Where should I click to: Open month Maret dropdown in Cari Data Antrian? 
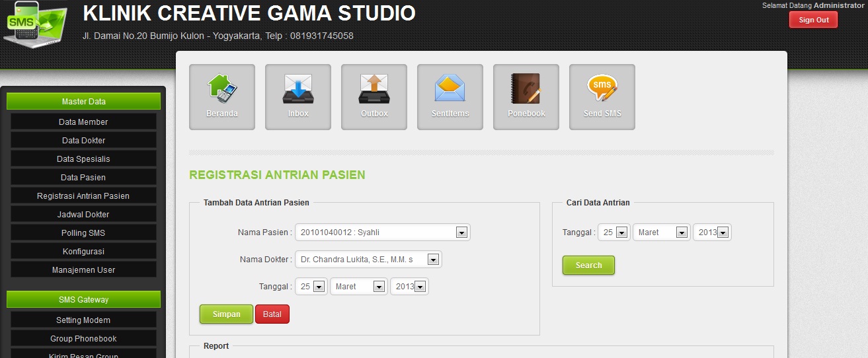tap(662, 233)
